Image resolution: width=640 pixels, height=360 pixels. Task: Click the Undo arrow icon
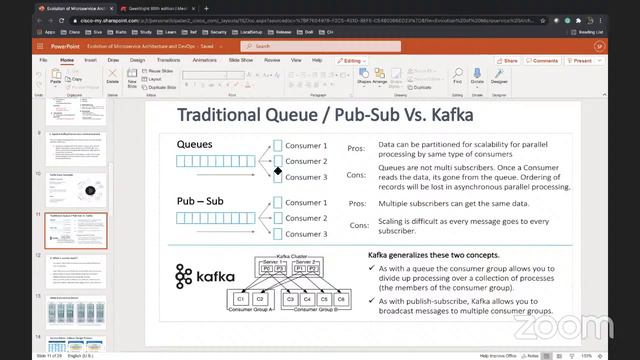39,75
